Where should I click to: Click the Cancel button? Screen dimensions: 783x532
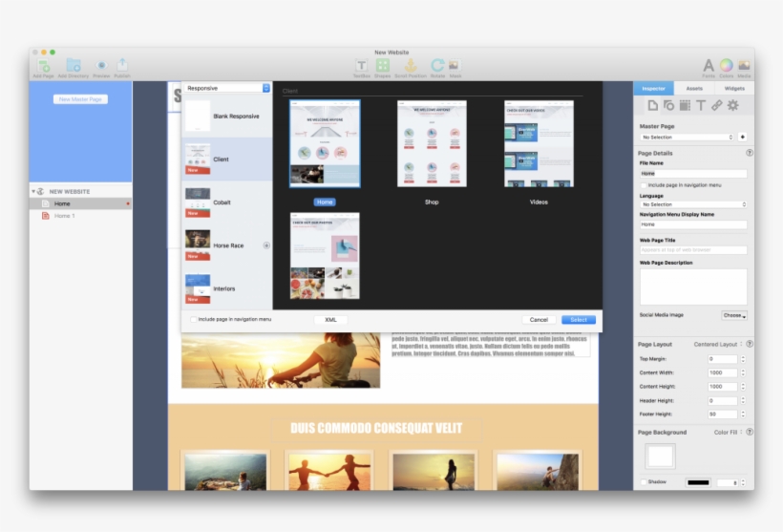(539, 320)
